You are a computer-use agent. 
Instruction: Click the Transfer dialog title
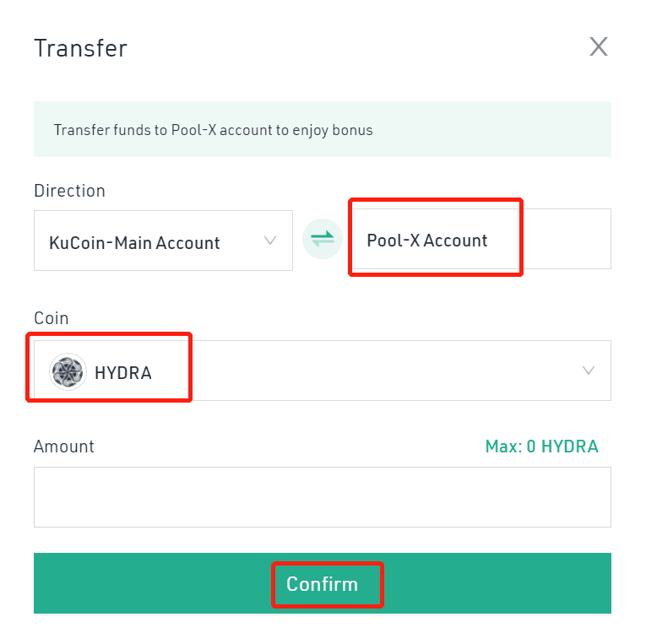pyautogui.click(x=81, y=48)
